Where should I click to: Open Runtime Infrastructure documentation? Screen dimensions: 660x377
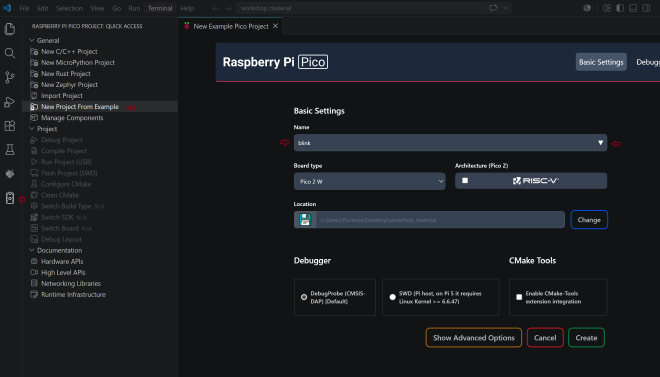coord(73,295)
